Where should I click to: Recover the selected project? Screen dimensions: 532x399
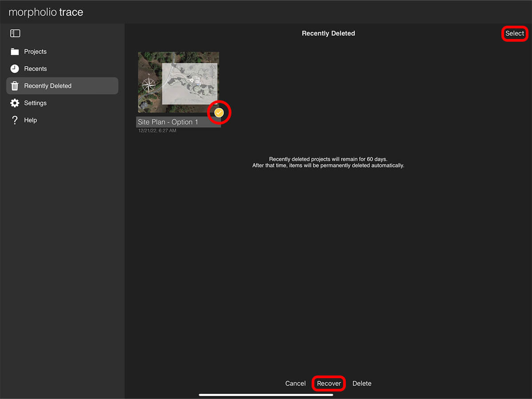pos(329,383)
